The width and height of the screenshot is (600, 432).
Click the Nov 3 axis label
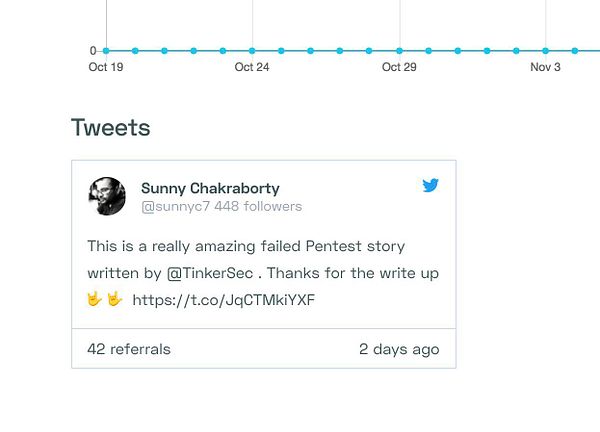pos(545,67)
